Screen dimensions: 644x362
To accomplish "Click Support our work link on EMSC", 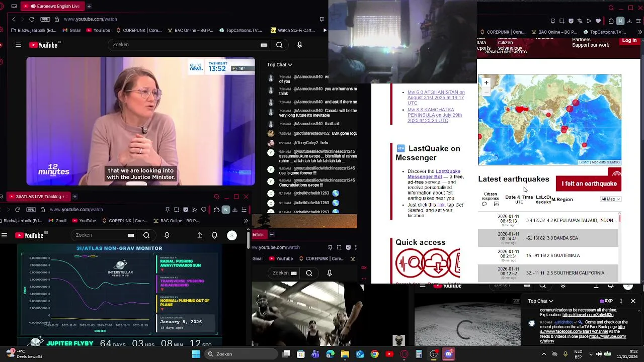I will [x=590, y=45].
